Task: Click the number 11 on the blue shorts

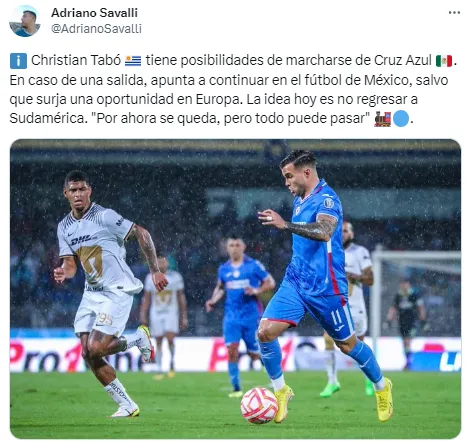Action: [337, 317]
